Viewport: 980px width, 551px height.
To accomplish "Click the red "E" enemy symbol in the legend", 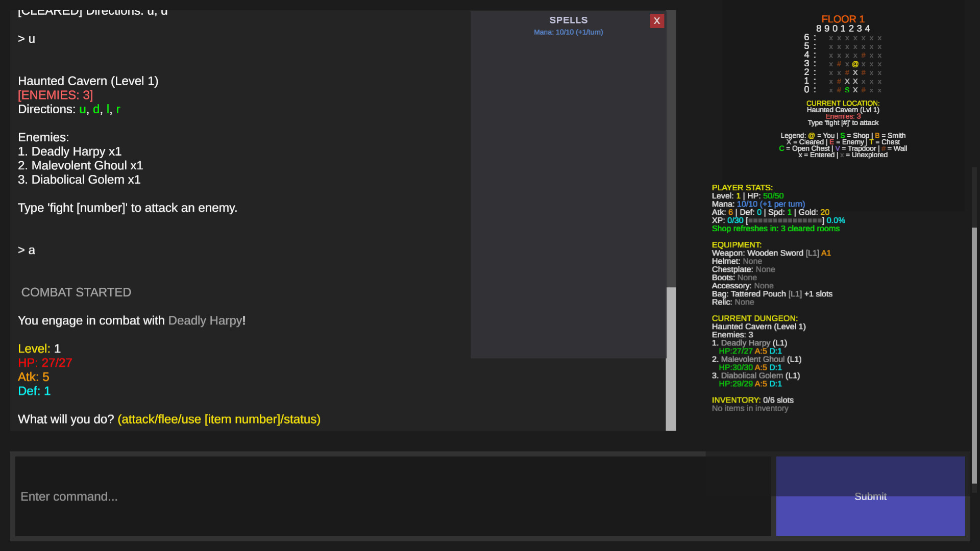I will point(831,142).
